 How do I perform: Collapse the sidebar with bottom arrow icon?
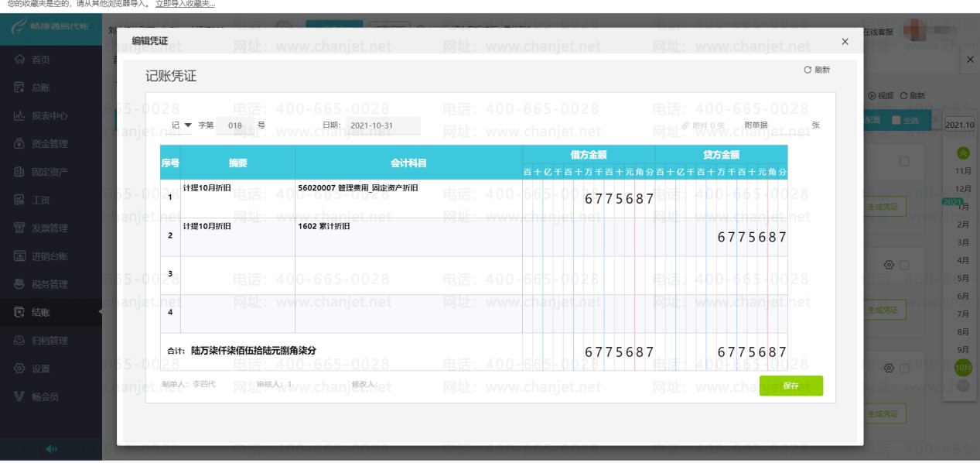(x=51, y=449)
